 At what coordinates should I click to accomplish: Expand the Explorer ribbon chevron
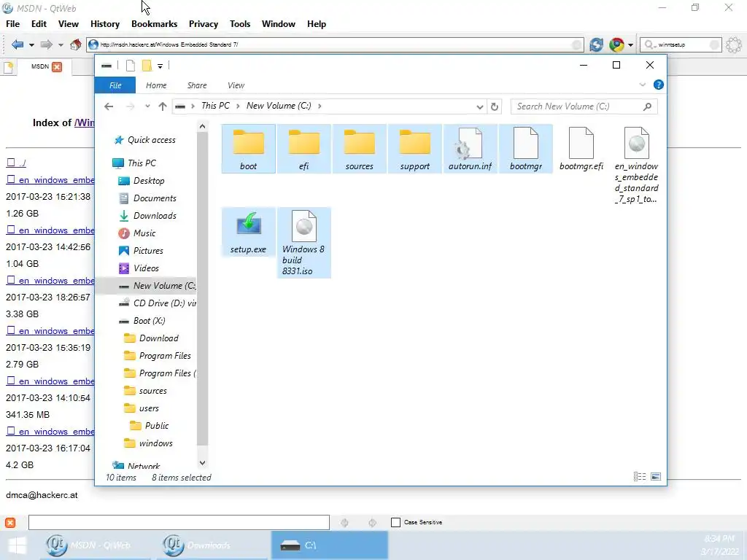[642, 85]
